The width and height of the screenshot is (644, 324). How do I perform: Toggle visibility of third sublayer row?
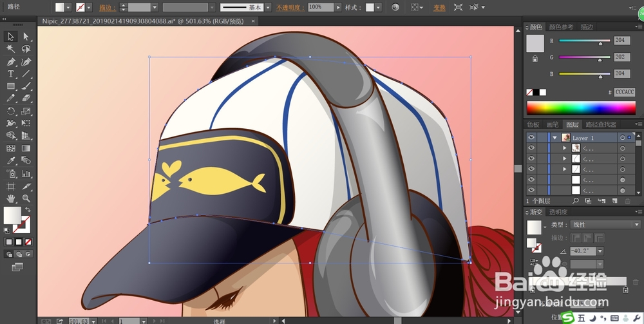click(531, 169)
